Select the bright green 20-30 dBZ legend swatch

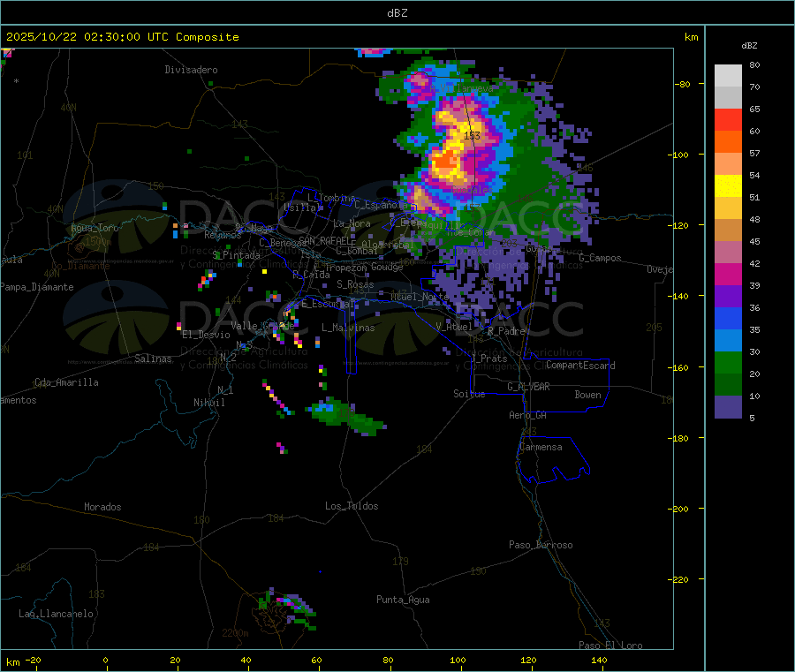tap(728, 362)
